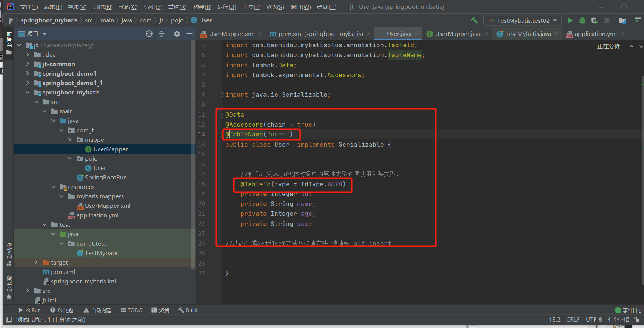Select SpringBootRun class in tree
The image size is (644, 328).
point(106,177)
